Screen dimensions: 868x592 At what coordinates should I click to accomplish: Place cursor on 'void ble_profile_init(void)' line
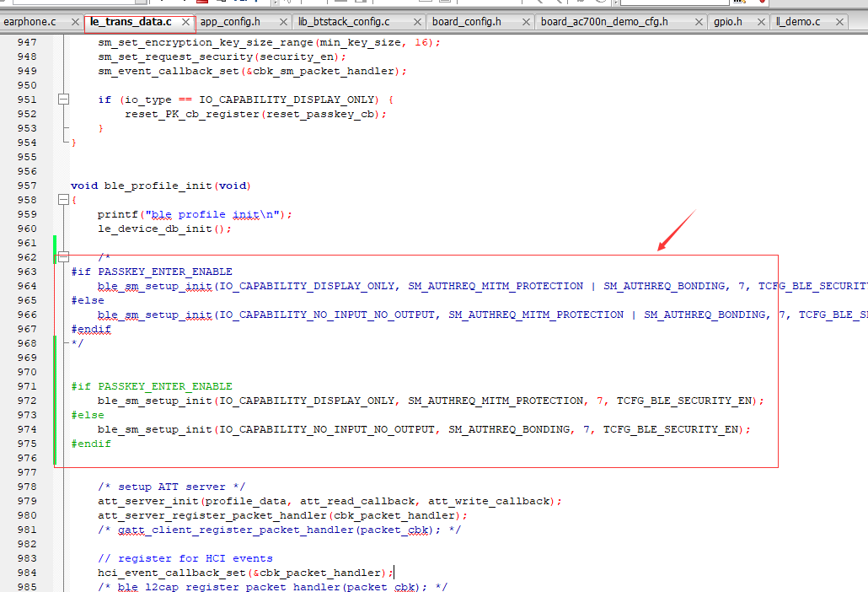[x=160, y=186]
